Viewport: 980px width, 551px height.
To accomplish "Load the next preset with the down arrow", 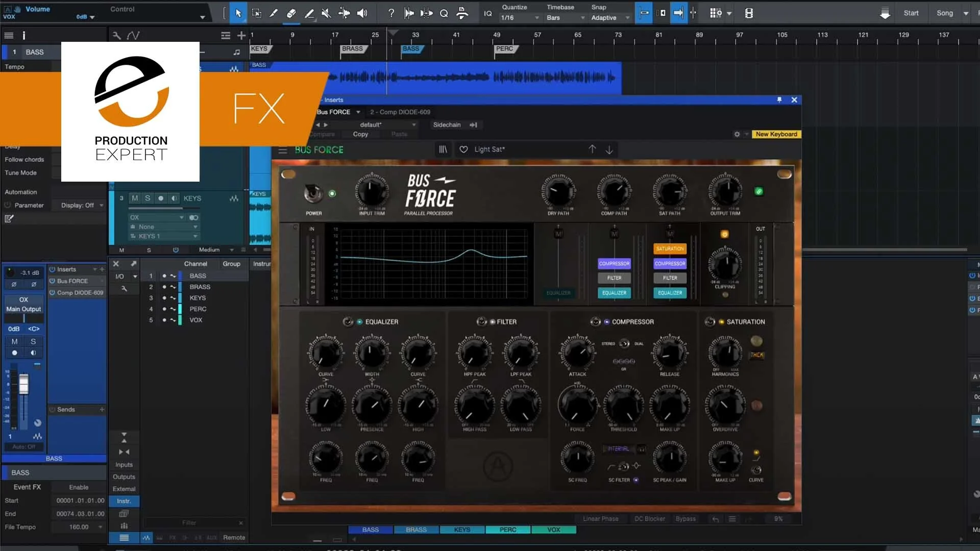I will (609, 149).
